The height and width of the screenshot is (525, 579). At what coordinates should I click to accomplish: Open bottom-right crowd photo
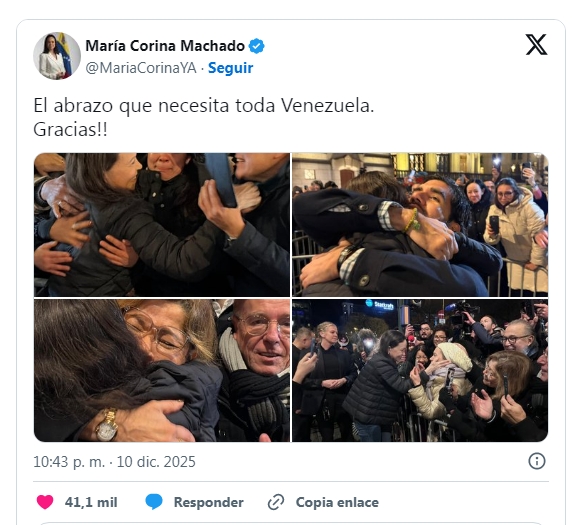[x=420, y=370]
